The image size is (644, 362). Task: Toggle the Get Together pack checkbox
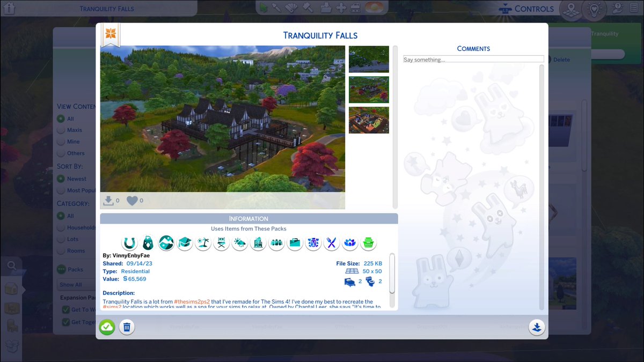point(65,322)
